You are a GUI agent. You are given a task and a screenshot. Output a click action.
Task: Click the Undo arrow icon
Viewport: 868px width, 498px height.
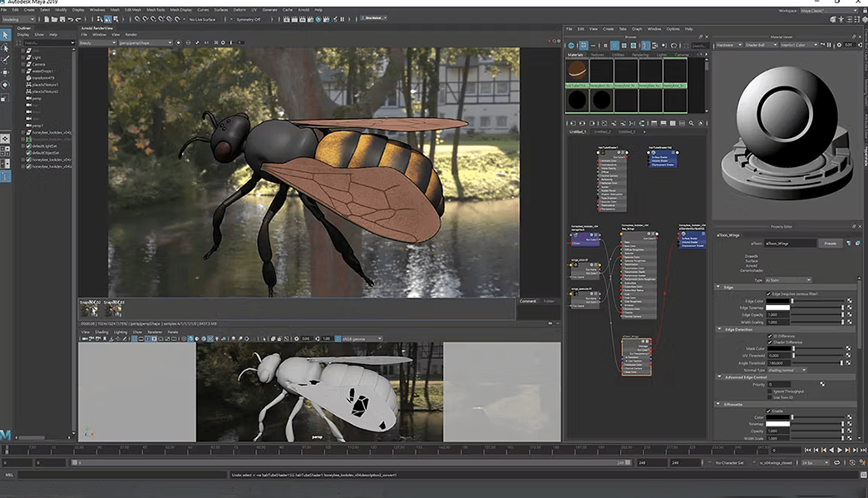point(71,19)
